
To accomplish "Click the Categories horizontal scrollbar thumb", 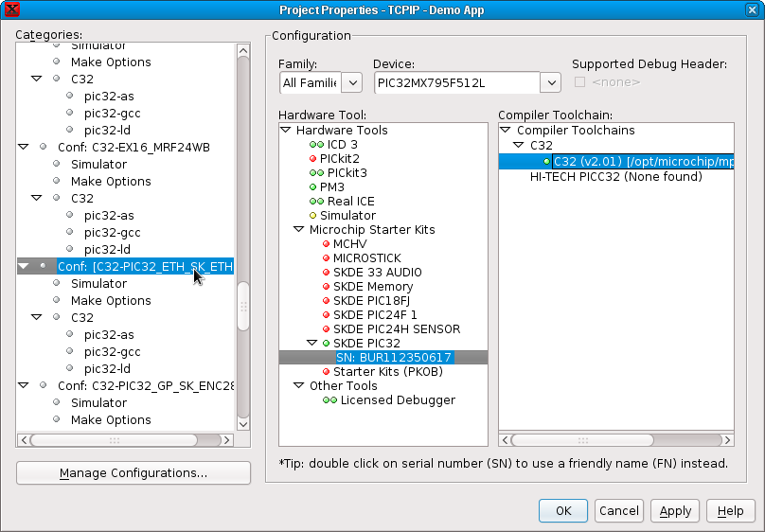I will 115,440.
